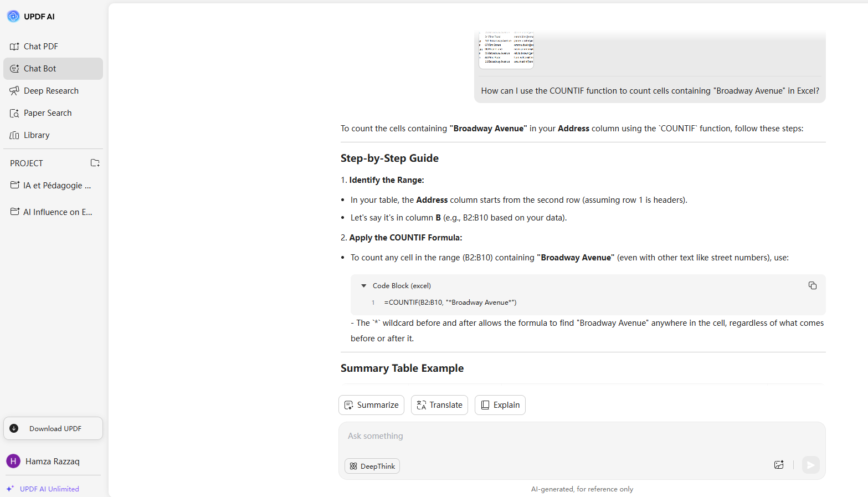This screenshot has width=868, height=497.
Task: Toggle DeepThink mode
Action: pyautogui.click(x=372, y=466)
